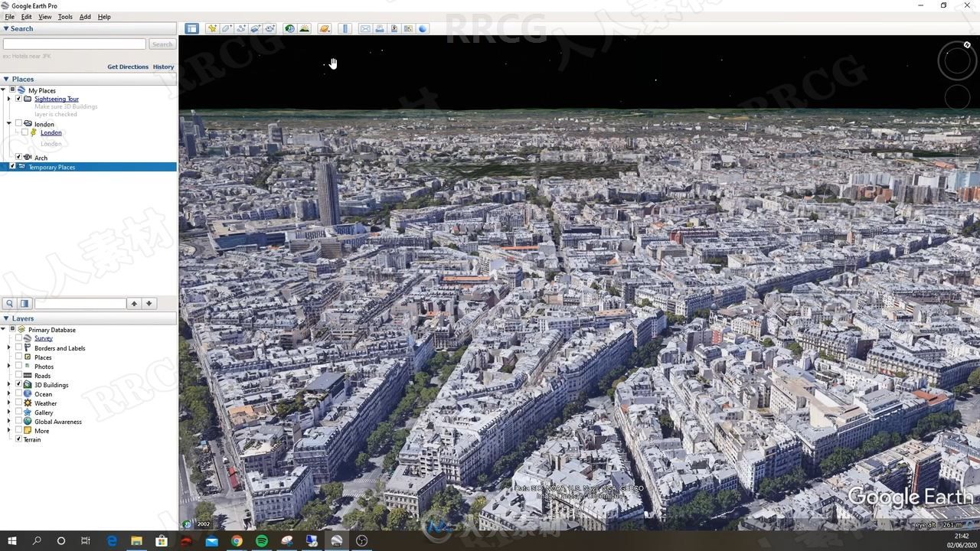Enable the Photos layer checkbox

(18, 366)
